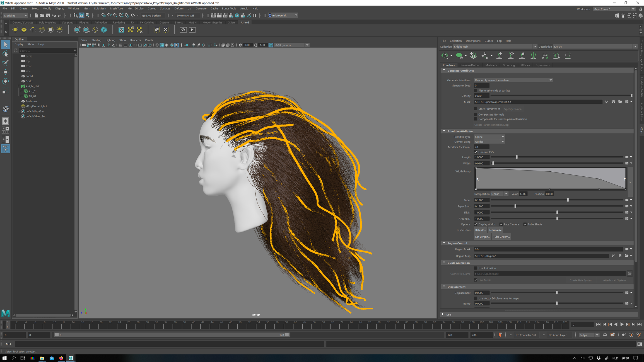Click the audio speaker icon in range slider
Image resolution: width=644 pixels, height=362 pixels.
coord(624,335)
